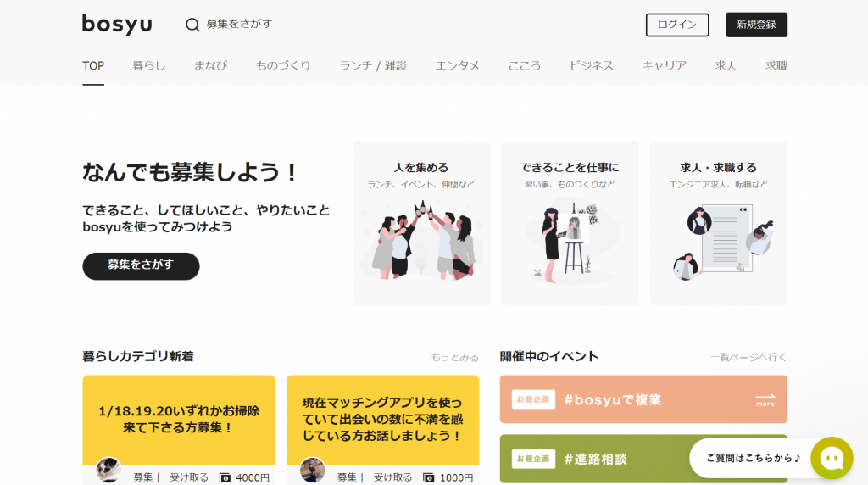Open the #bosyuで複業 event banner

tap(643, 399)
